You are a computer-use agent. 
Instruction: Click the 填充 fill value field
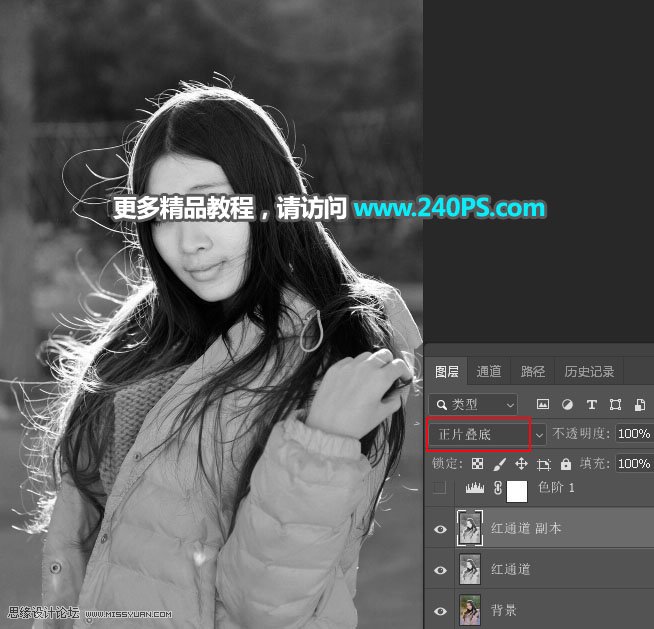click(634, 464)
